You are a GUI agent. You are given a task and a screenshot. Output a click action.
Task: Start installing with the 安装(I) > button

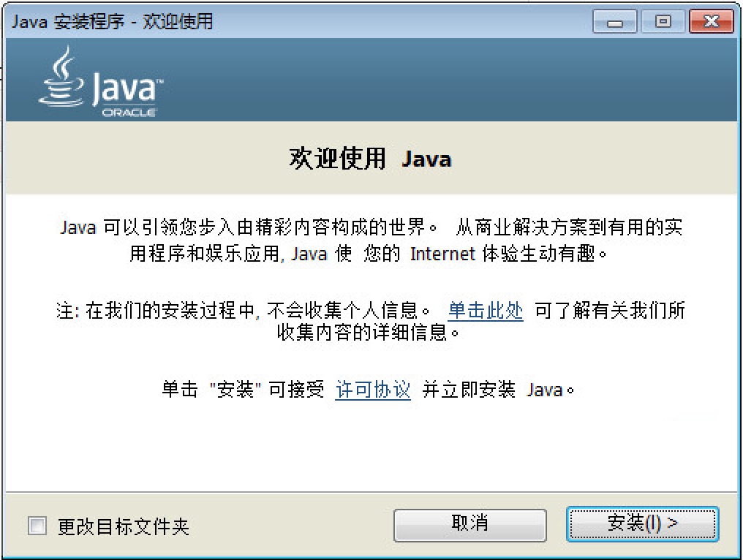coord(643,524)
